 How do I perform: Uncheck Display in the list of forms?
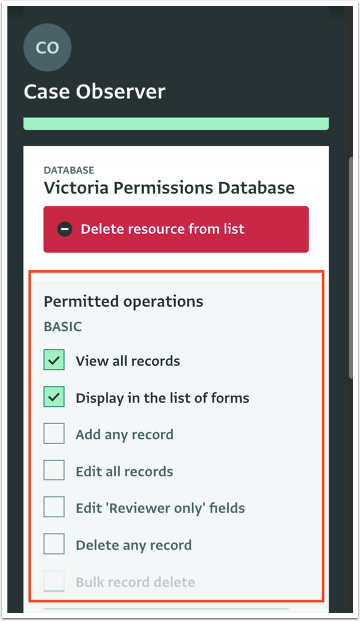pyautogui.click(x=54, y=397)
